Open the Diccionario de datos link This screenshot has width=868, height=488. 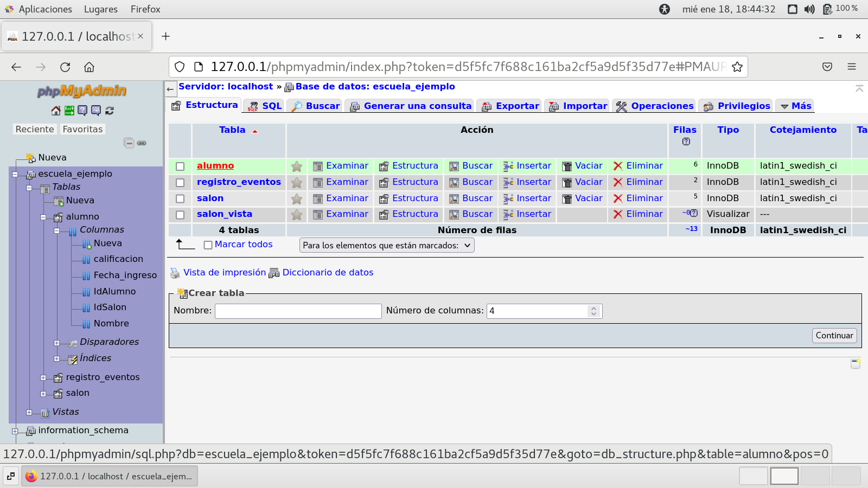tap(328, 273)
